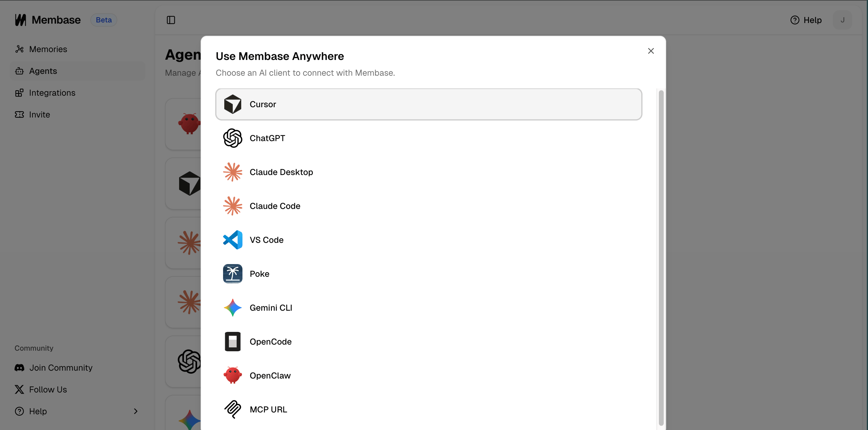This screenshot has height=430, width=868.
Task: Click the Gemini CLI sparkle icon
Action: click(x=232, y=308)
